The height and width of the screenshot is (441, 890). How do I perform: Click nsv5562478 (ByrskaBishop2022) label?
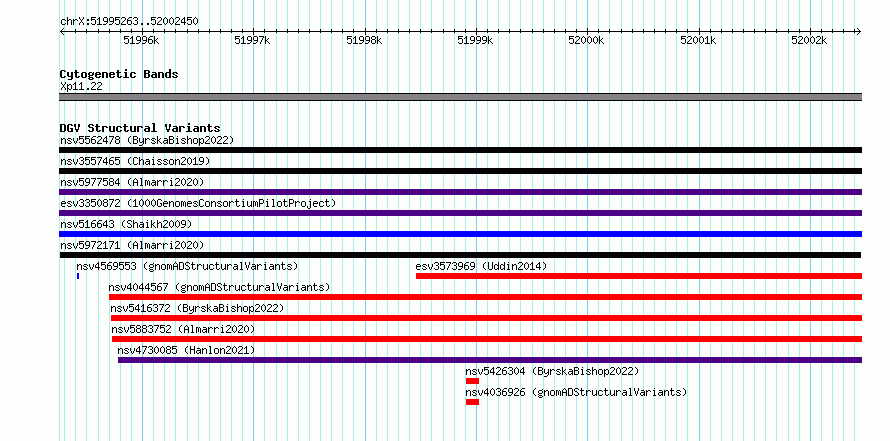[147, 140]
